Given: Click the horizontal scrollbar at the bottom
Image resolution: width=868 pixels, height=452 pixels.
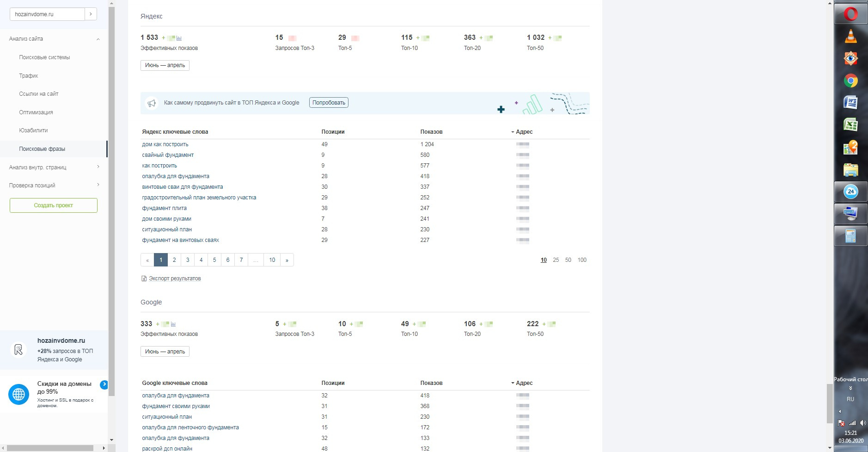Looking at the screenshot, I should coord(50,448).
